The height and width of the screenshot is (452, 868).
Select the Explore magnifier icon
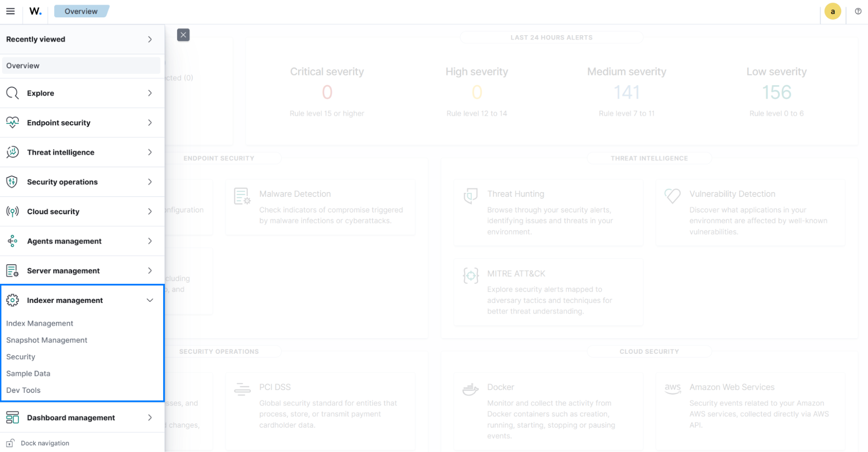pyautogui.click(x=12, y=93)
